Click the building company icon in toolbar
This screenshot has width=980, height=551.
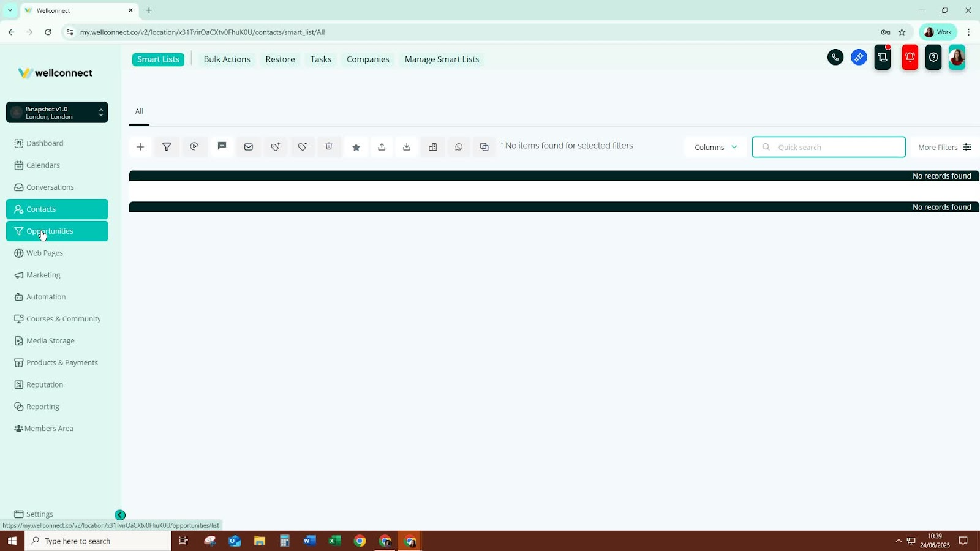[433, 147]
